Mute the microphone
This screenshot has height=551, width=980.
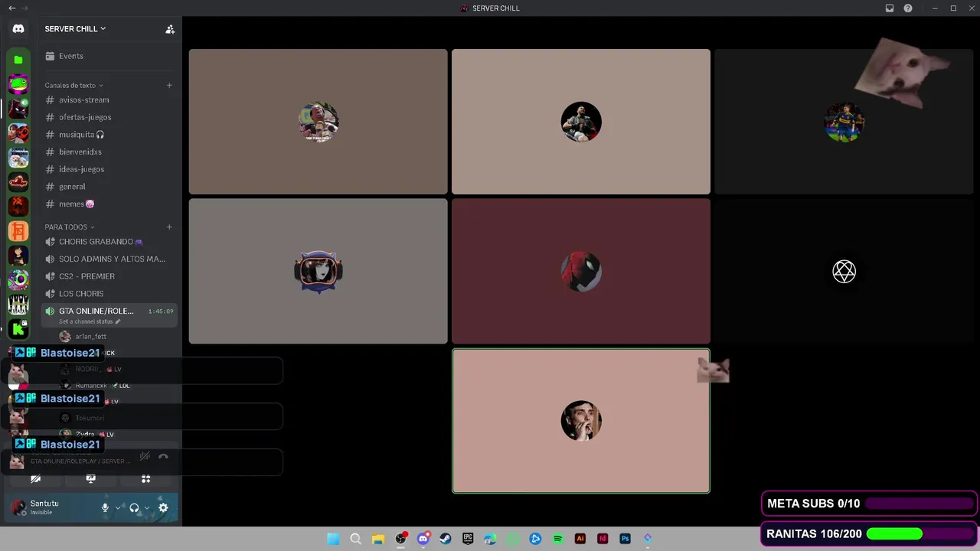(x=105, y=507)
